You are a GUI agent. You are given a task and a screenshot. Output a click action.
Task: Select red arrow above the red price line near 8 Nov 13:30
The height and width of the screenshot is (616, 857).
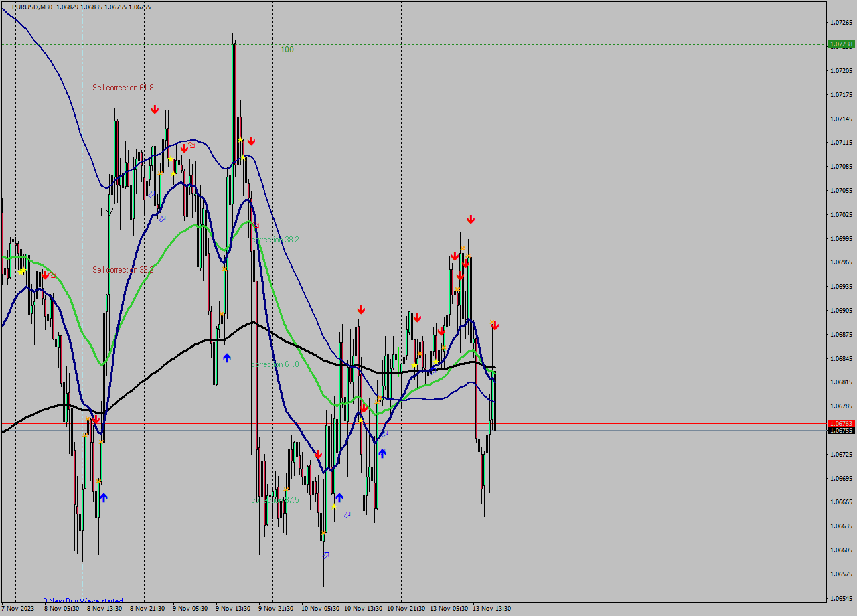pos(96,419)
